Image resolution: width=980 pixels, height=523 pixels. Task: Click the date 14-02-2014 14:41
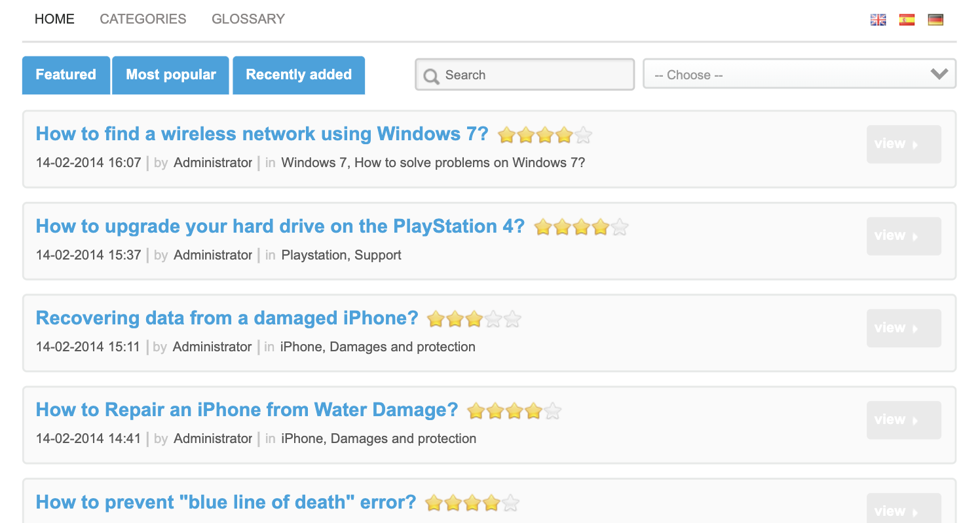coord(88,438)
